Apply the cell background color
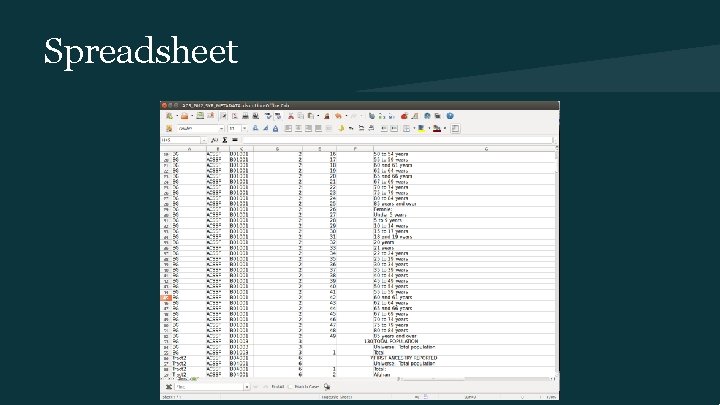The height and width of the screenshot is (405, 720). [x=421, y=129]
